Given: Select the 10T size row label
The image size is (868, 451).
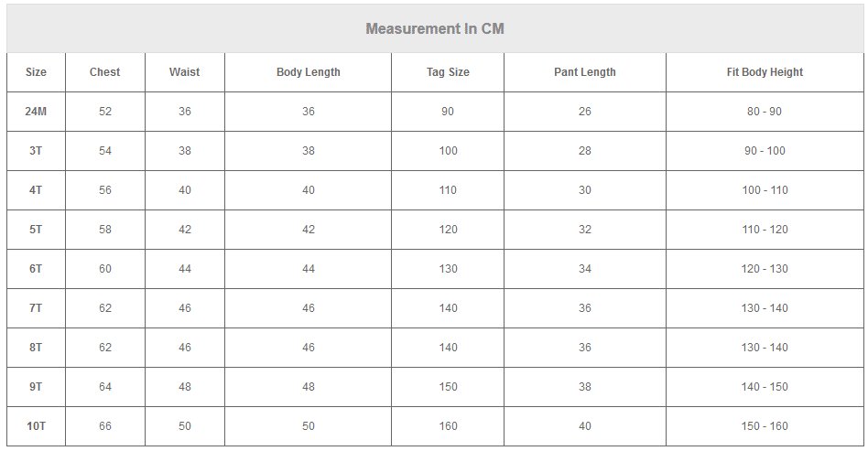Looking at the screenshot, I should click(x=36, y=426).
